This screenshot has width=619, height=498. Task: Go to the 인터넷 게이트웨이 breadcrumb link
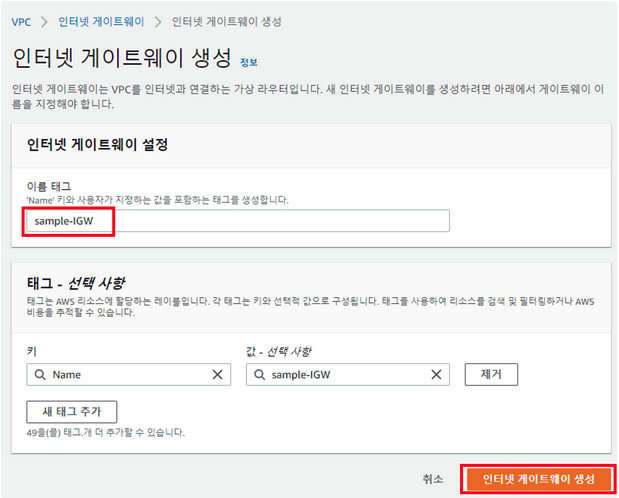(101, 20)
